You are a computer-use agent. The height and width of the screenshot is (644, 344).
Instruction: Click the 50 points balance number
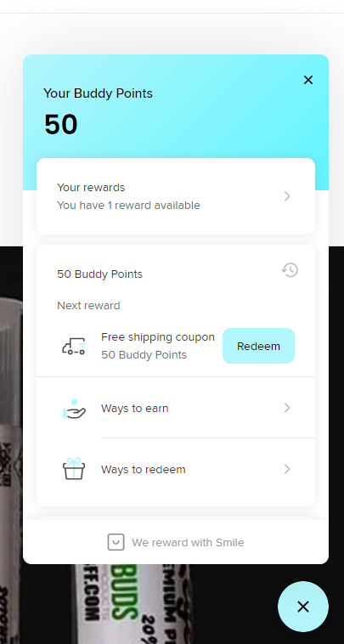[x=61, y=124]
